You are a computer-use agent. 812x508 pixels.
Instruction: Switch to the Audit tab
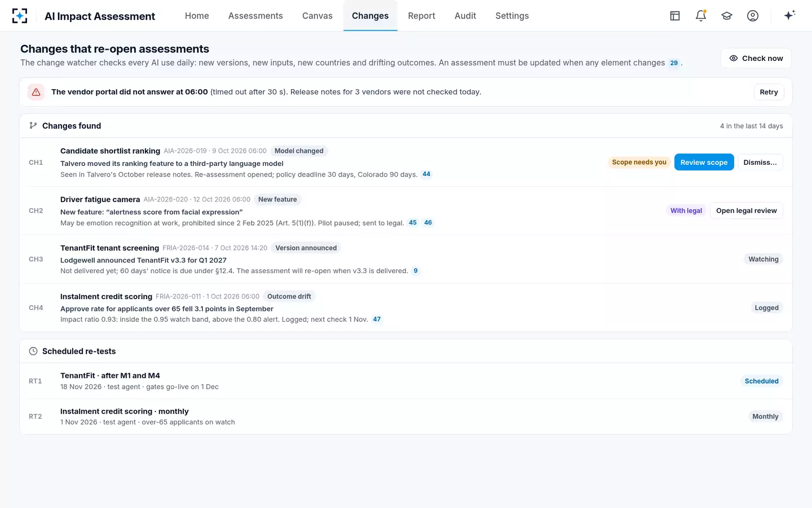pos(465,16)
